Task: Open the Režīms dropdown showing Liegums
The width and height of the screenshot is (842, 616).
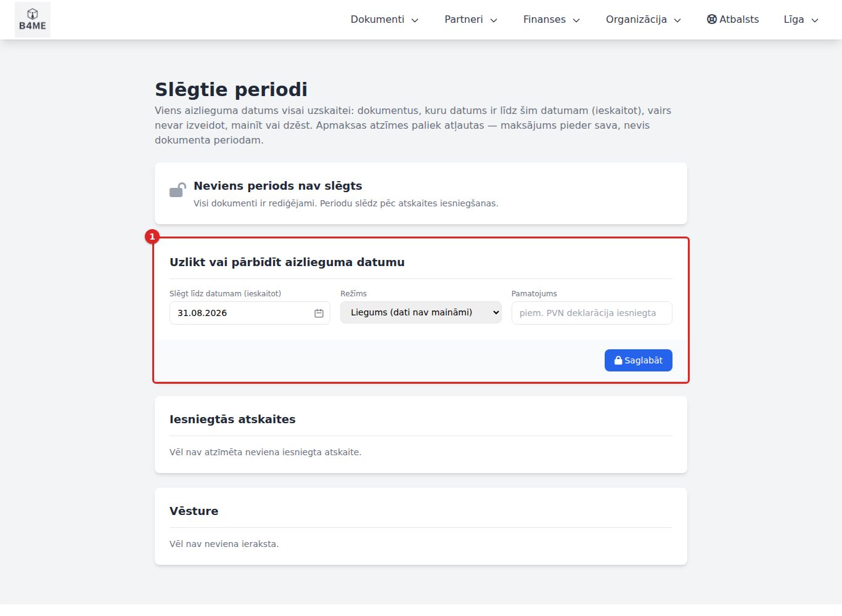Action: click(x=421, y=312)
